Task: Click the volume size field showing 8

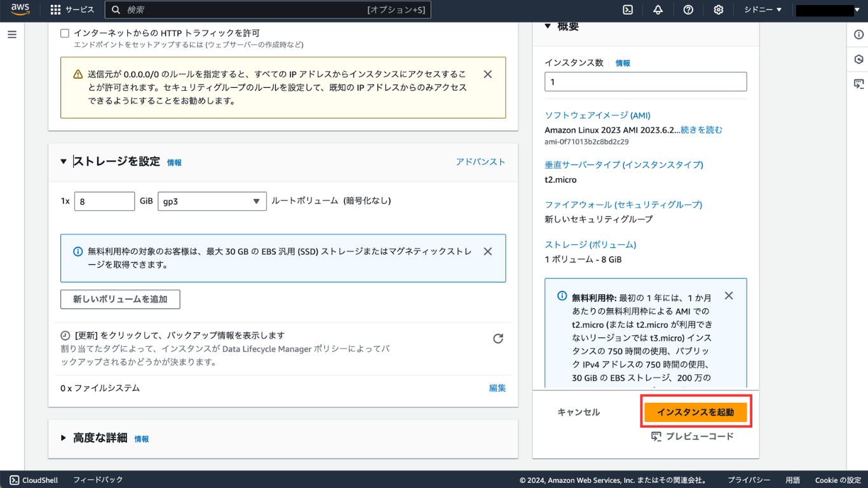Action: [104, 201]
